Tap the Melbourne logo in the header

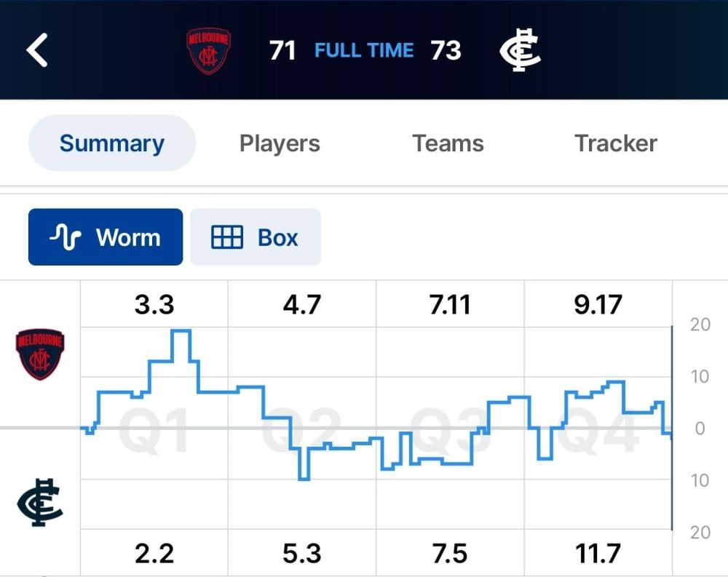coord(208,51)
